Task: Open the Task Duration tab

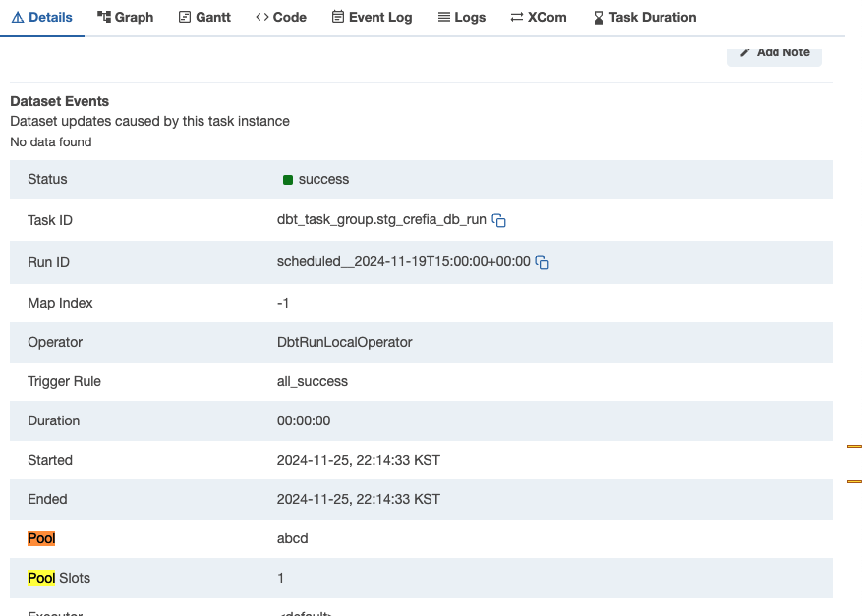Action: point(644,17)
